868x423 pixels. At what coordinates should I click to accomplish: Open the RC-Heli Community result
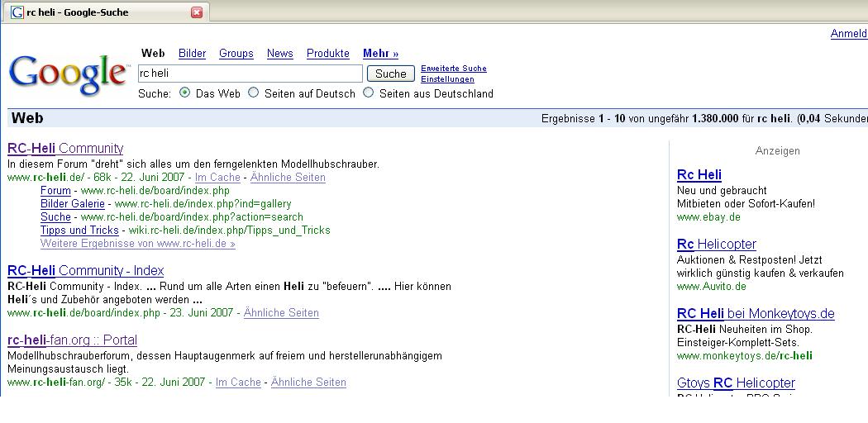[65, 149]
